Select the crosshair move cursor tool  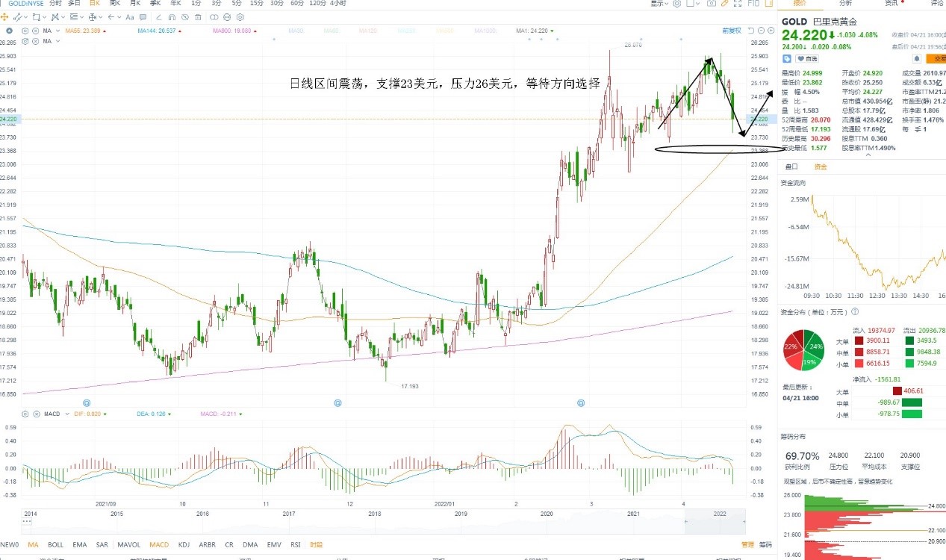[x=4, y=17]
